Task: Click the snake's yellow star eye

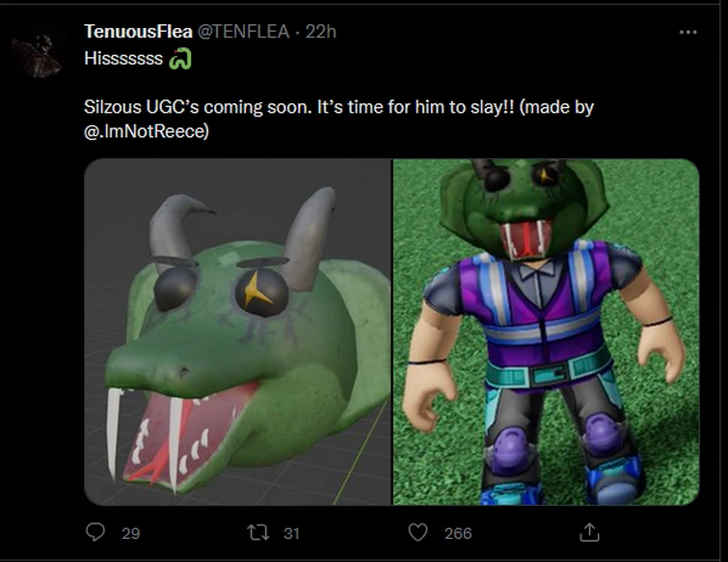Action: [261, 289]
